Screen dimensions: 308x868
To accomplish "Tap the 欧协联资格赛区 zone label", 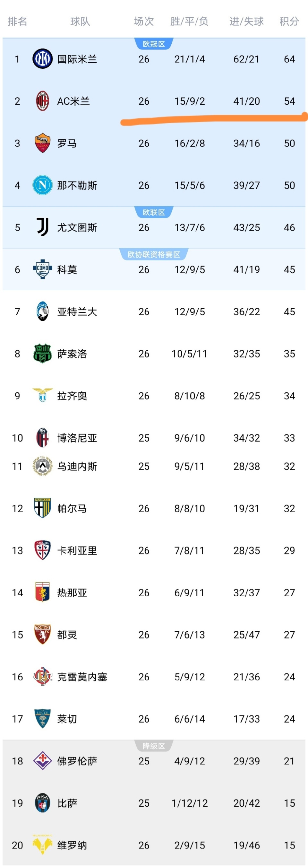I will click(154, 255).
